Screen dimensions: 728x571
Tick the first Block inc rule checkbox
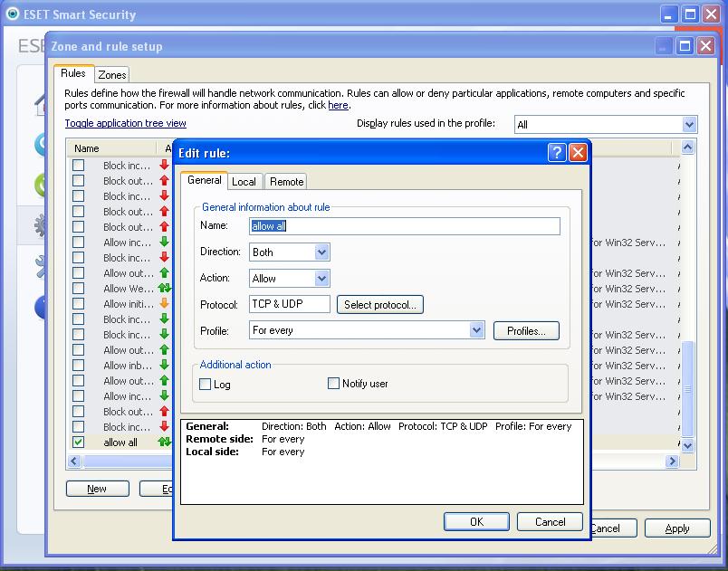pos(79,165)
